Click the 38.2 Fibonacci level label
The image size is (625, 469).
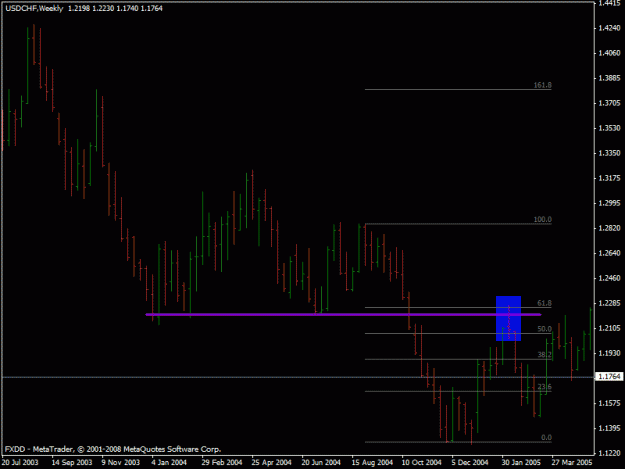click(x=544, y=355)
